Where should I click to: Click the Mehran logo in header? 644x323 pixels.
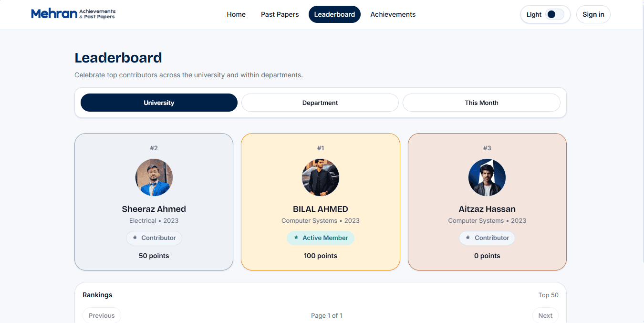click(x=73, y=14)
